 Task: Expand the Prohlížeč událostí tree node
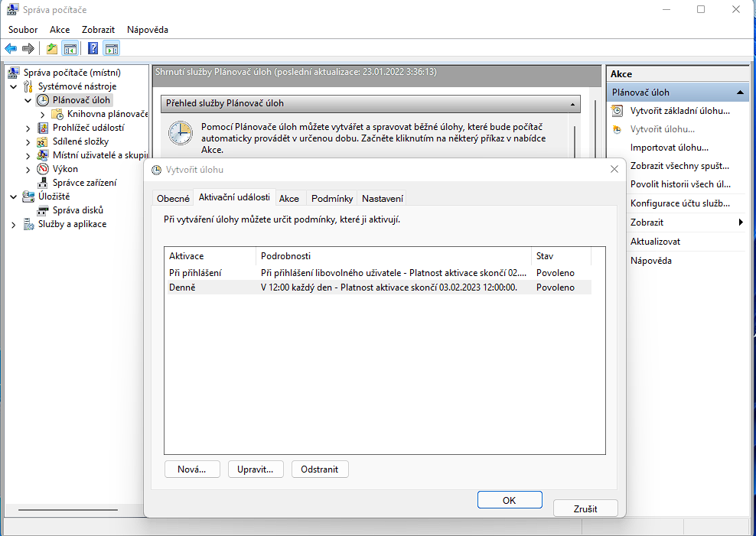click(x=28, y=128)
